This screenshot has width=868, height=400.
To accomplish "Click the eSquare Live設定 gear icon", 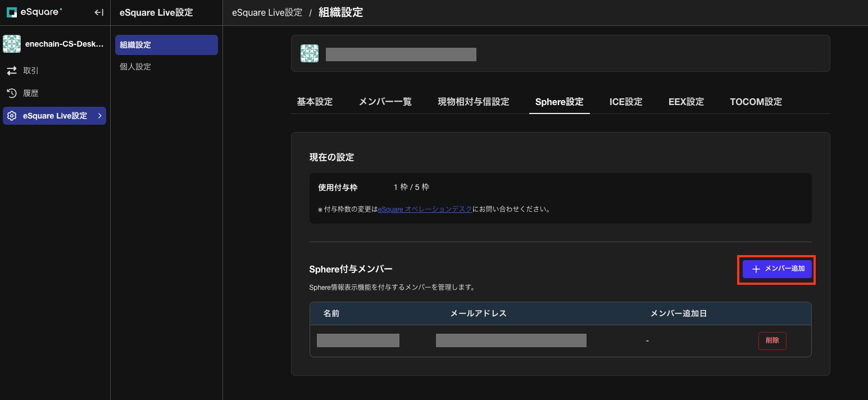I will (x=12, y=116).
